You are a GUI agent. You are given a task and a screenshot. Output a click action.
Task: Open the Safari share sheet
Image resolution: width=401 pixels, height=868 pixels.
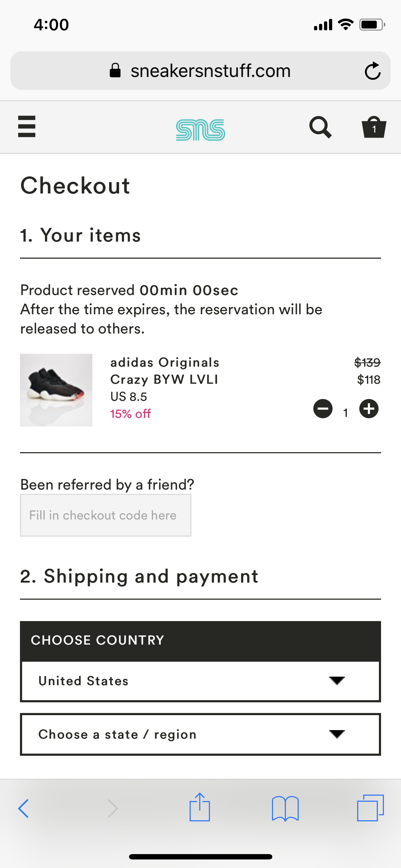pos(200,807)
